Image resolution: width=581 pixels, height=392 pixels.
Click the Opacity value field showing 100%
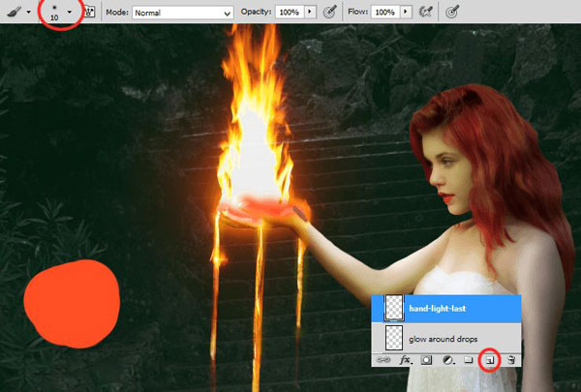coord(290,13)
